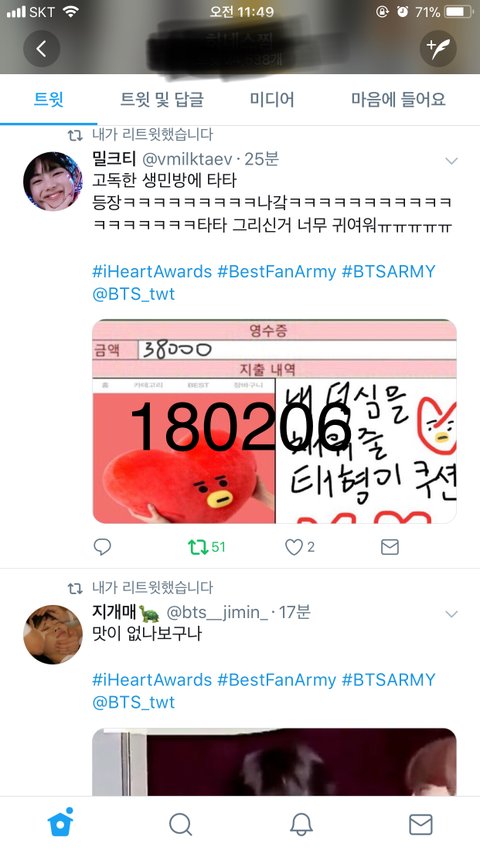
Task: Open @BTS_twt mention in second tweet
Action: pos(133,702)
